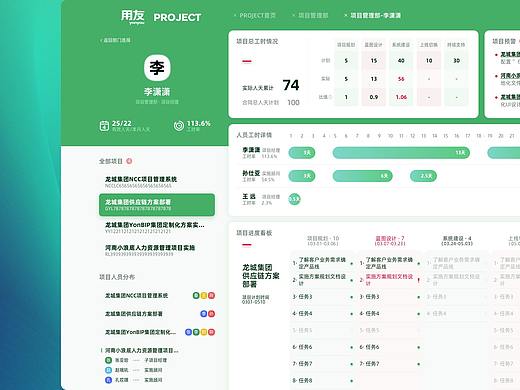The height and width of the screenshot is (390, 520).
Task: Click red member badge on 龙城集团NCC项目管理系统 staffing row
Action: pyautogui.click(x=211, y=295)
